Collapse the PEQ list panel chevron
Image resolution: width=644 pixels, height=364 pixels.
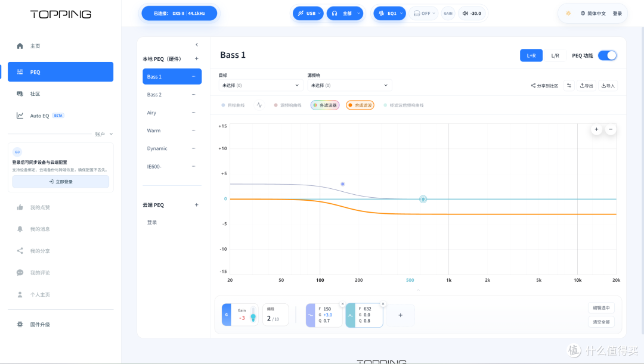click(x=197, y=45)
